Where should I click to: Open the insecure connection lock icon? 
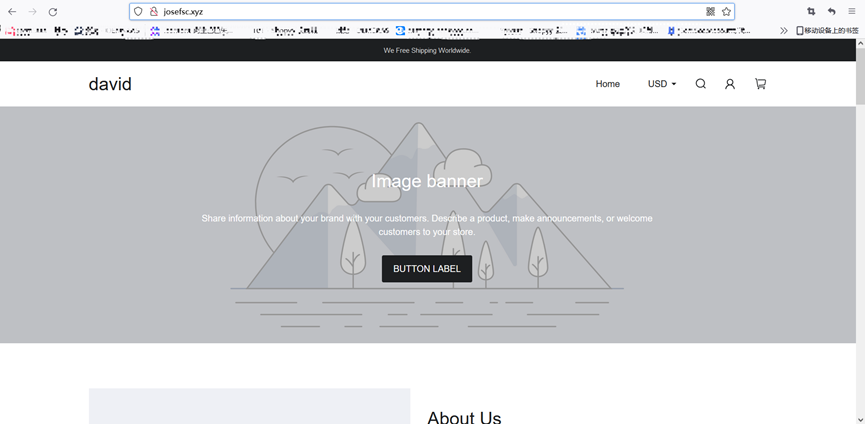pyautogui.click(x=154, y=12)
